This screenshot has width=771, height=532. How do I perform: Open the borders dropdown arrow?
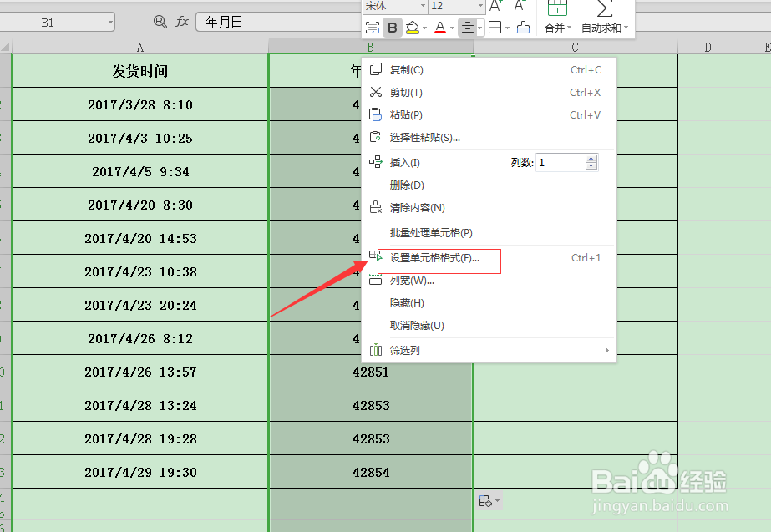507,28
